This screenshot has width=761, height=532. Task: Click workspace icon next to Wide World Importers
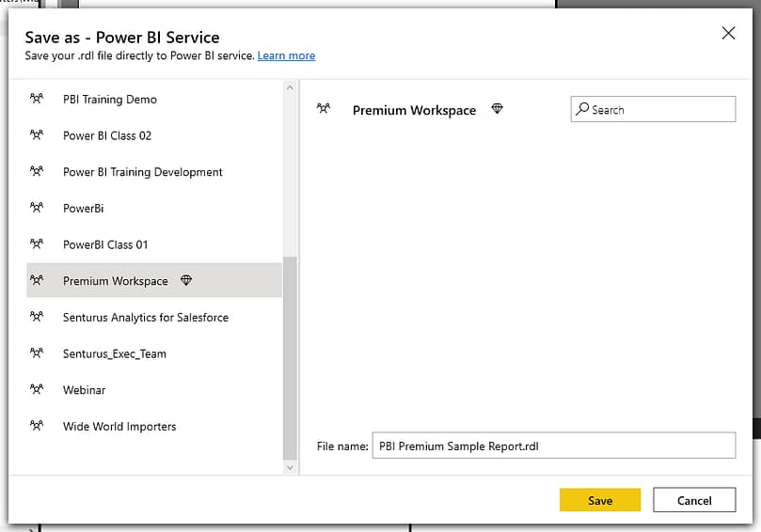(37, 426)
